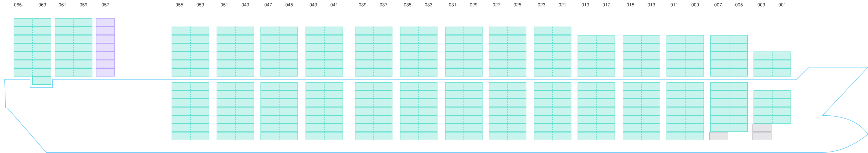Open below-deck block for bays 035-033

[419, 111]
